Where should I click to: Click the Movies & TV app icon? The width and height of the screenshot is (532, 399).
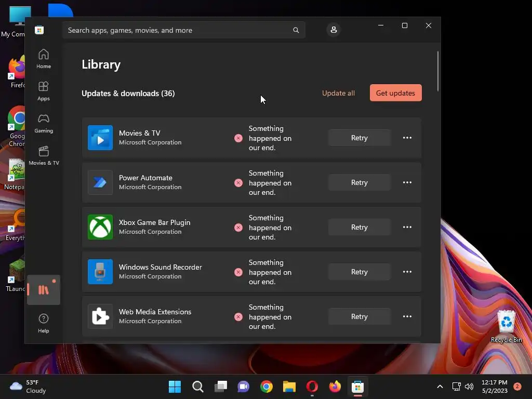tap(100, 138)
